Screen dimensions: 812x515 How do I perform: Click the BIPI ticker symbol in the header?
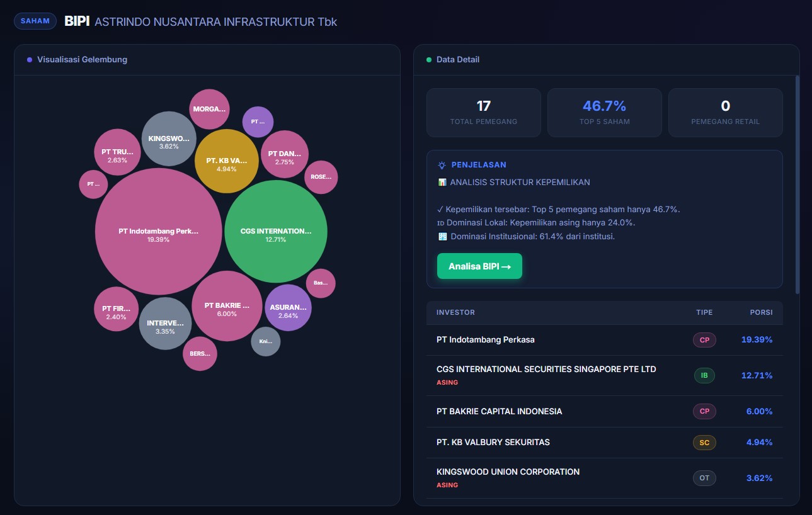pos(77,21)
